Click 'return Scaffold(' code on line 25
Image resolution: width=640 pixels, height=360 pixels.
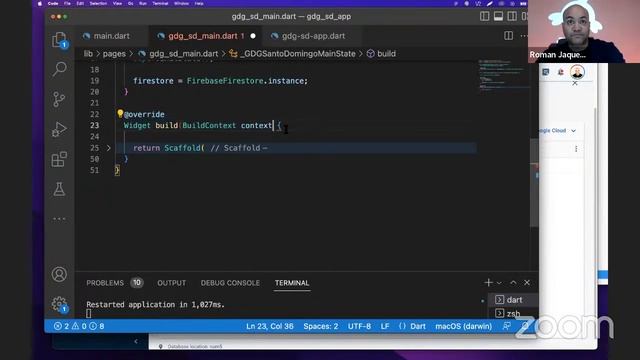click(169, 148)
